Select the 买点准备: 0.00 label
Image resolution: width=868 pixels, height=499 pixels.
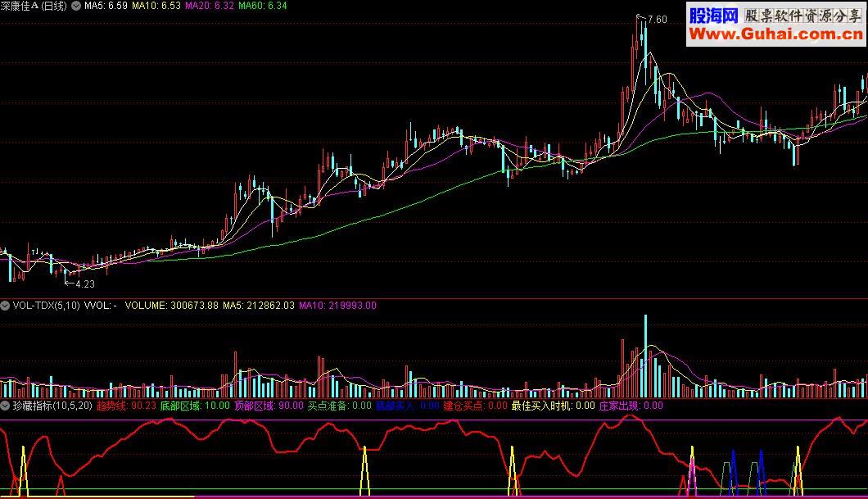coord(339,406)
